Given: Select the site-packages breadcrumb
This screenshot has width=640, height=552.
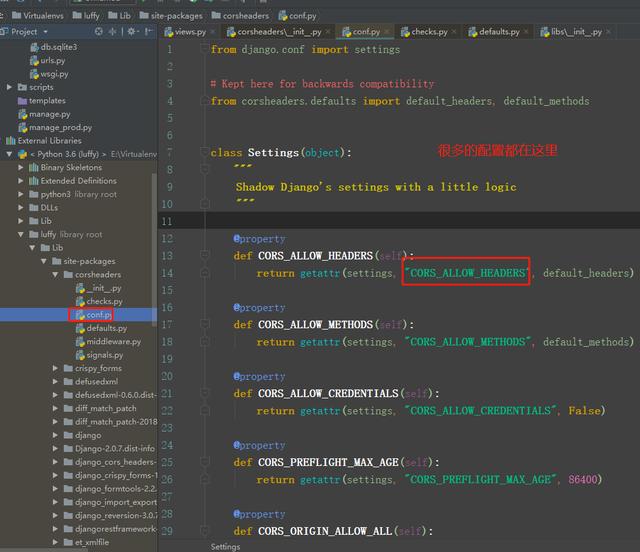Looking at the screenshot, I should click(x=171, y=16).
